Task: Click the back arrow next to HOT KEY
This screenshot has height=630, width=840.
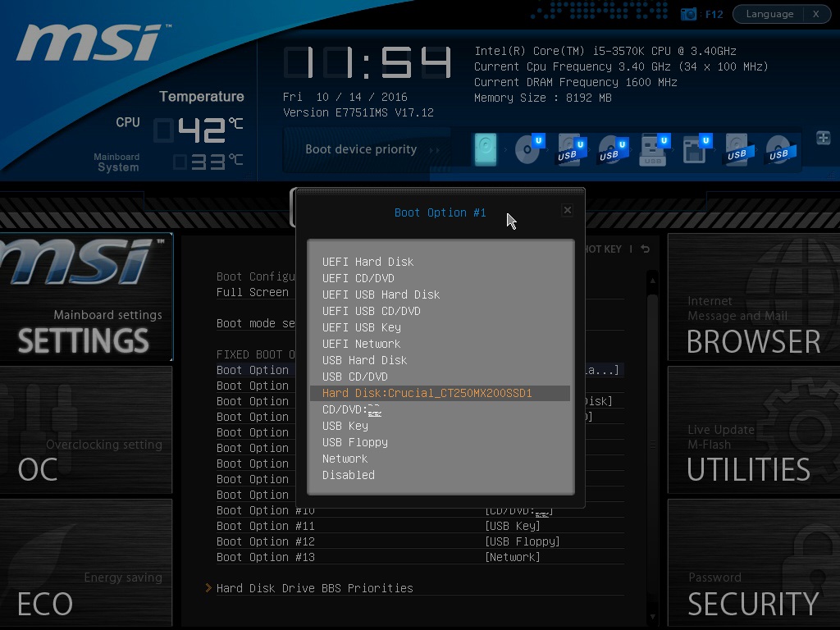Action: 646,249
